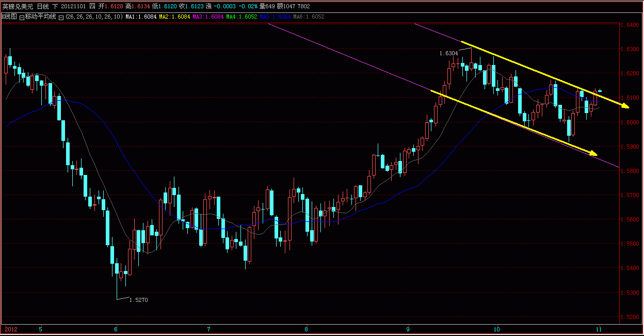Click the 1.5270 low price annotation
The width and height of the screenshot is (644, 336).
point(138,300)
